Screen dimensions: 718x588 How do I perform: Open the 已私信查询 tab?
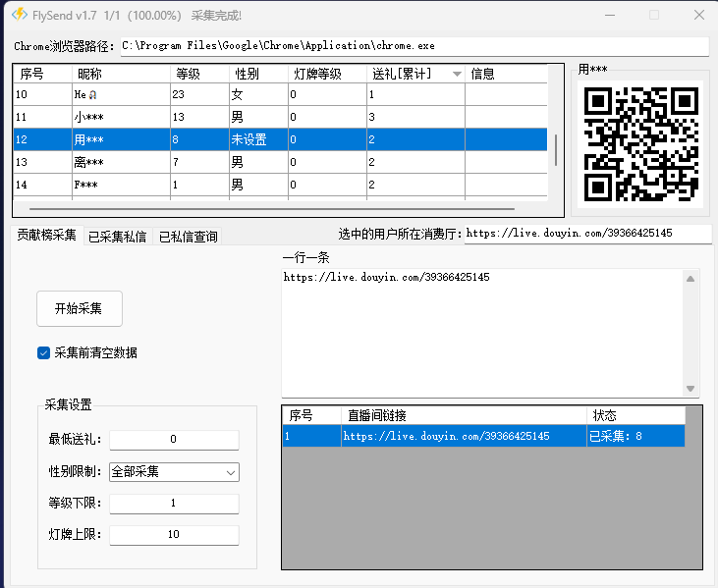pyautogui.click(x=189, y=237)
